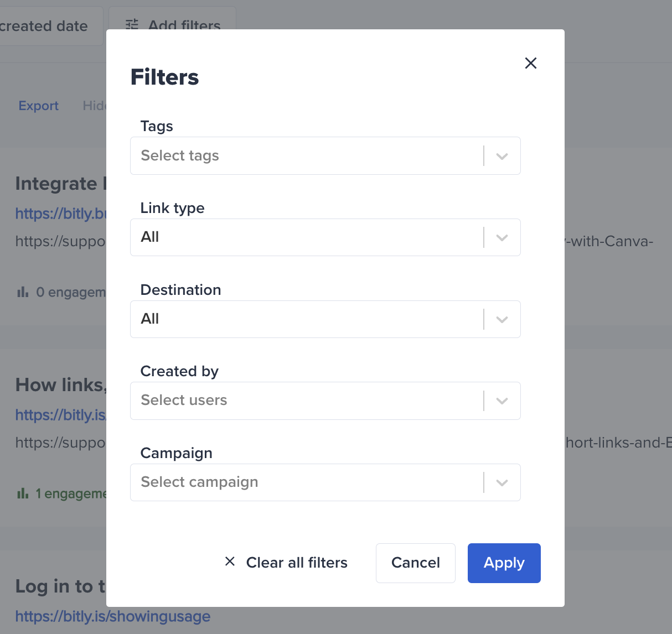Expand the Created by users dropdown
Screen dimensions: 672x634
tap(502, 401)
